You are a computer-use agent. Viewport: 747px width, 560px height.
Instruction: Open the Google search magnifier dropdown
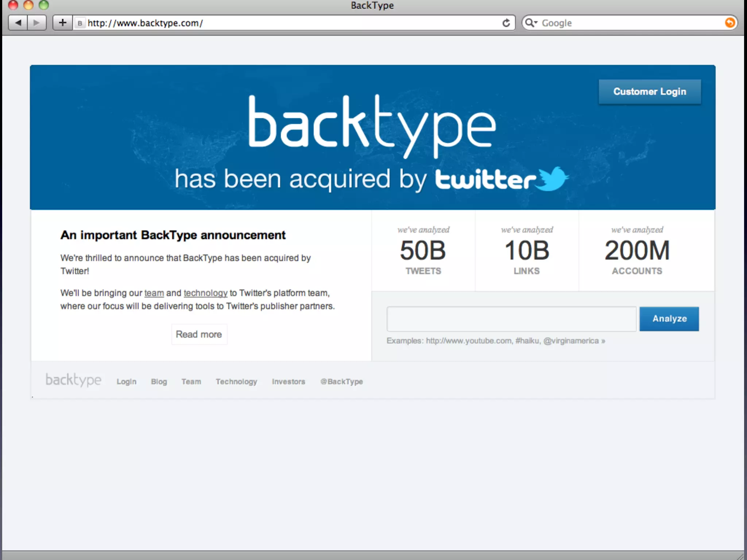pos(531,23)
